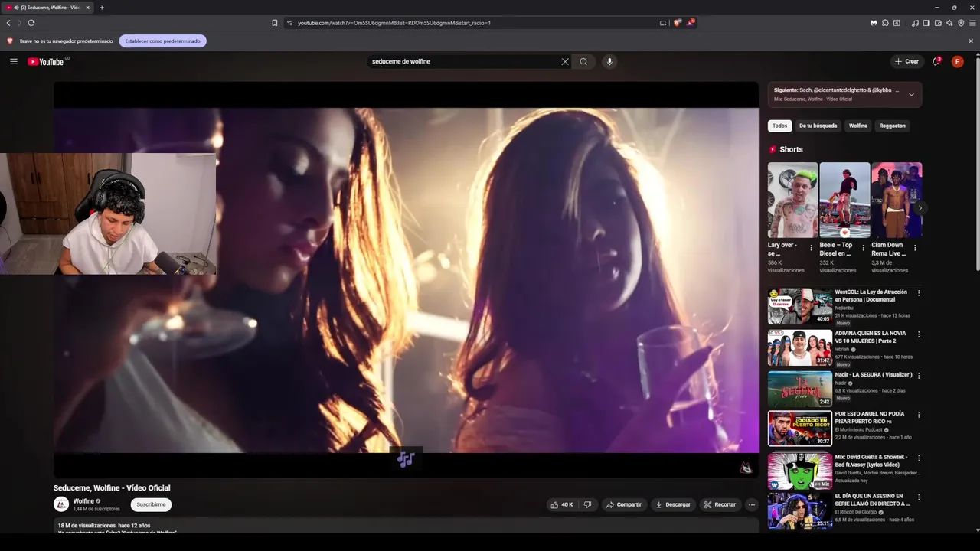Select the Todos filter chip
980x551 pixels.
[x=779, y=126]
